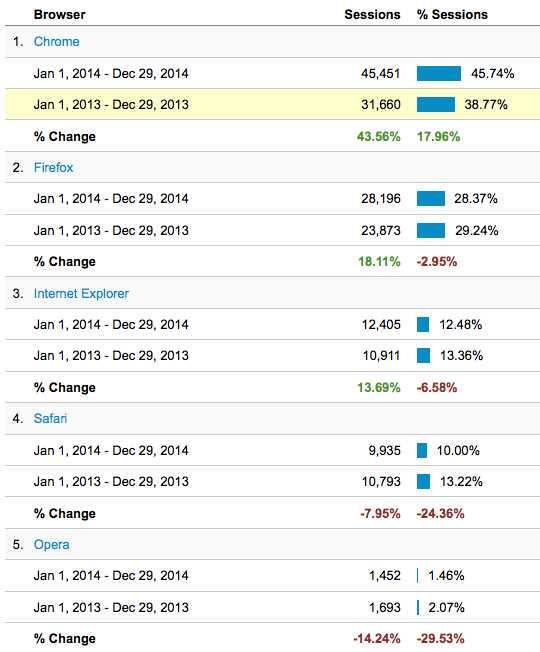Click the 13.36% Internet Explorer percentage
This screenshot has height=652, width=540.
pos(461,356)
